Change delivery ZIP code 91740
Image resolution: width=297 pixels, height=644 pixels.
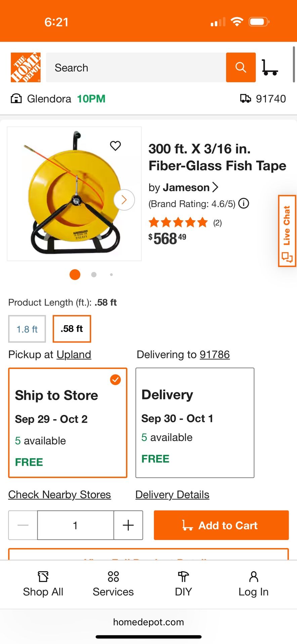coord(263,99)
